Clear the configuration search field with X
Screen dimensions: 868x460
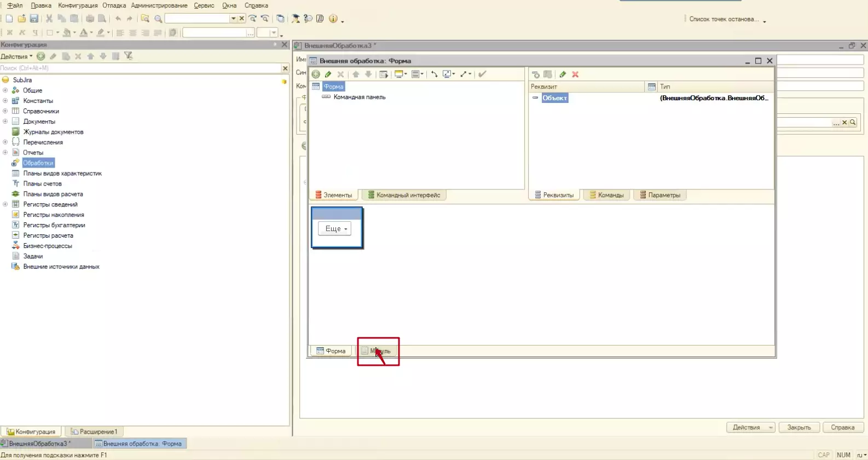tap(285, 68)
